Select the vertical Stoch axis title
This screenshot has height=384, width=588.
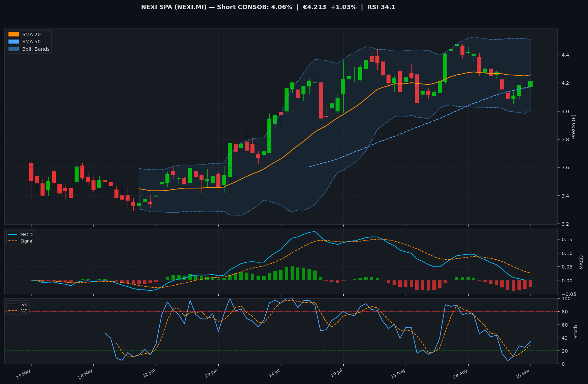tap(576, 332)
